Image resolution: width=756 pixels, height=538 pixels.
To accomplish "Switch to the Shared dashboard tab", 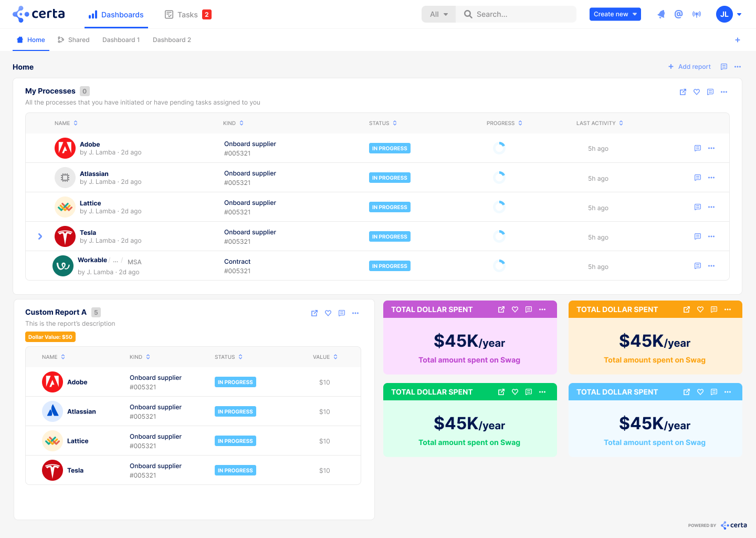I will (x=73, y=40).
